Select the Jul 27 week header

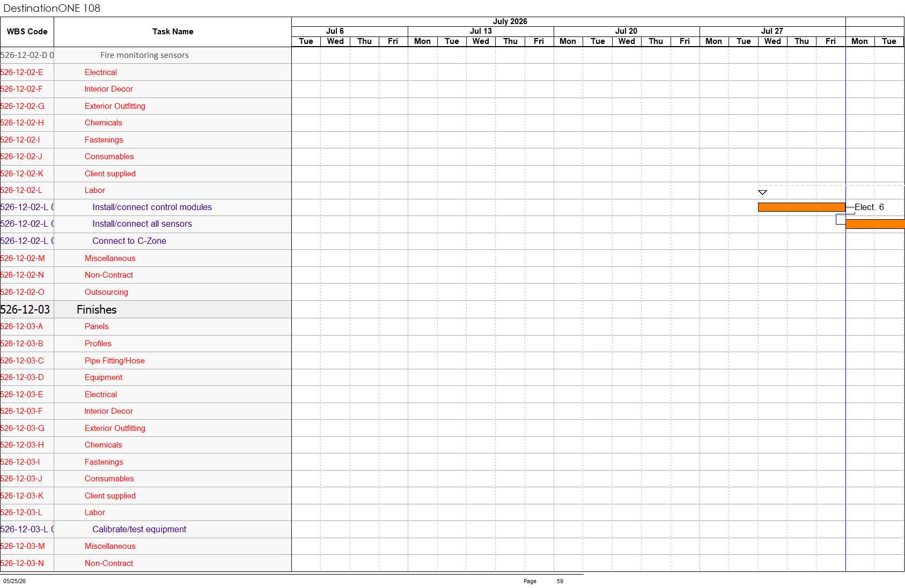772,31
